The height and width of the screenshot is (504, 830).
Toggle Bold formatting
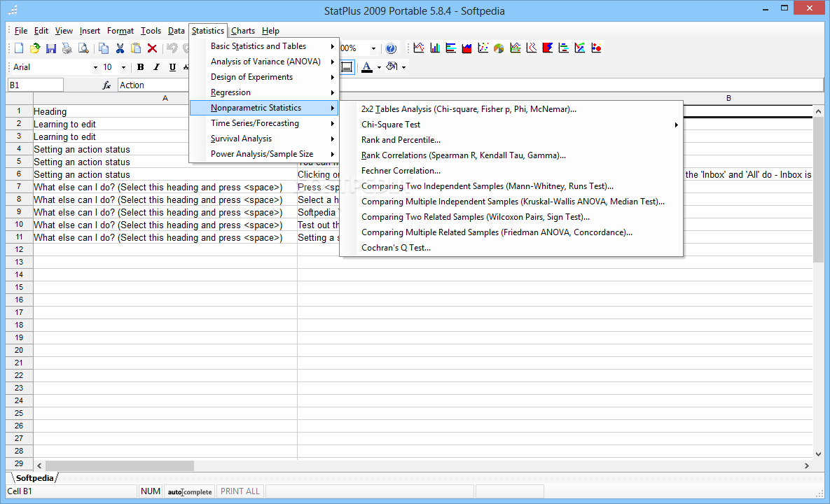coord(140,67)
